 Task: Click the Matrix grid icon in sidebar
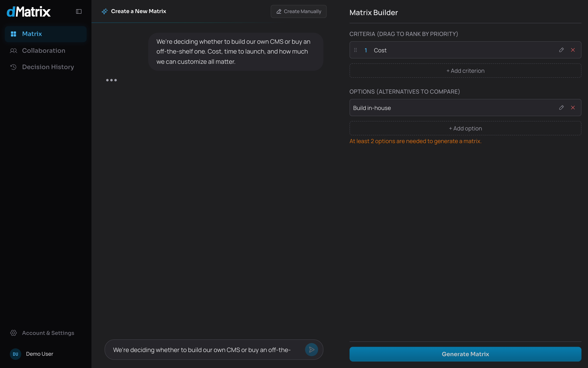tap(13, 34)
